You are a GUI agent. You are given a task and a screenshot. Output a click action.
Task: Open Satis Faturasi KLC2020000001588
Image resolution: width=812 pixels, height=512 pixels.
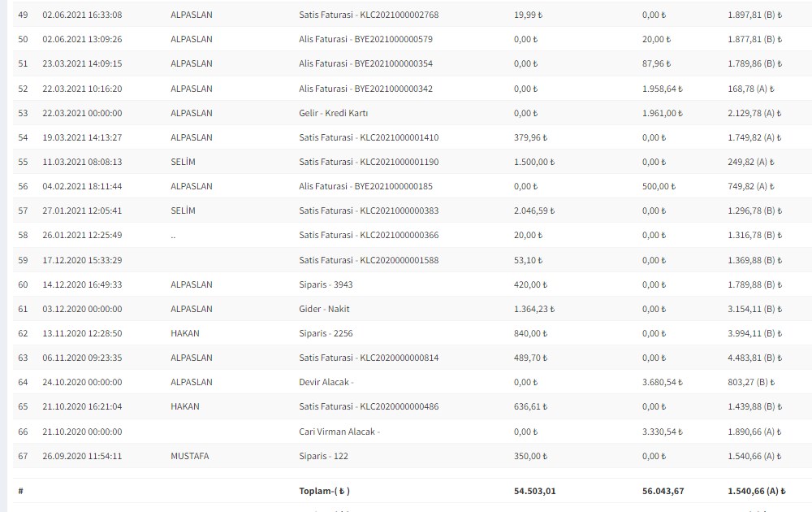tap(369, 260)
